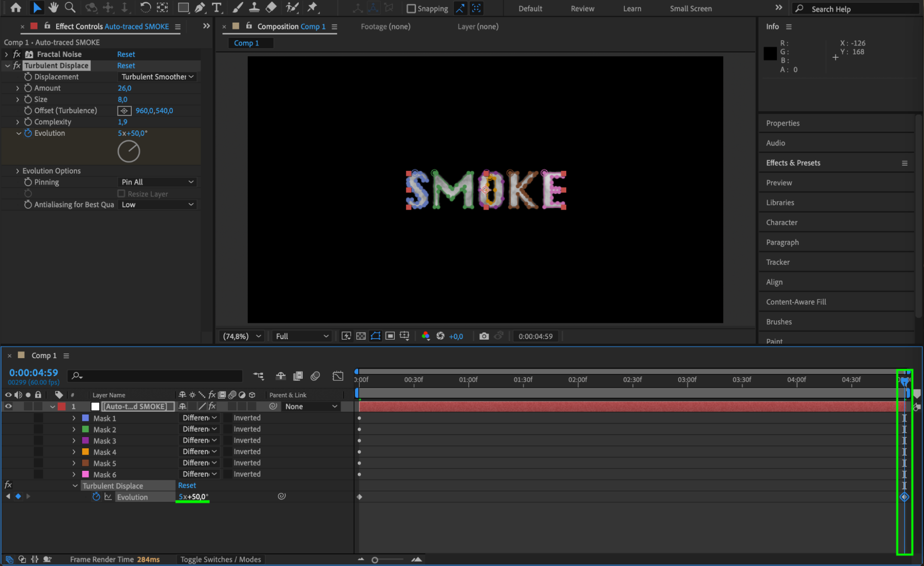This screenshot has height=566, width=924.
Task: Select the Pen tool
Action: point(200,7)
